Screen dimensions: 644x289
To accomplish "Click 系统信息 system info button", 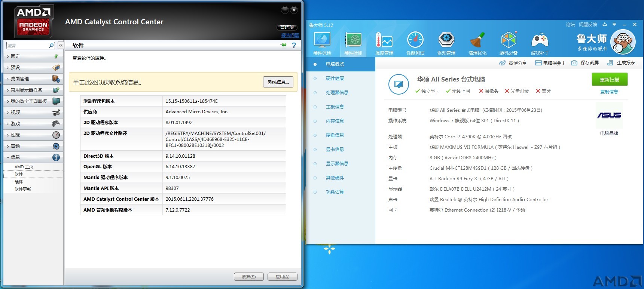I will (x=278, y=82).
